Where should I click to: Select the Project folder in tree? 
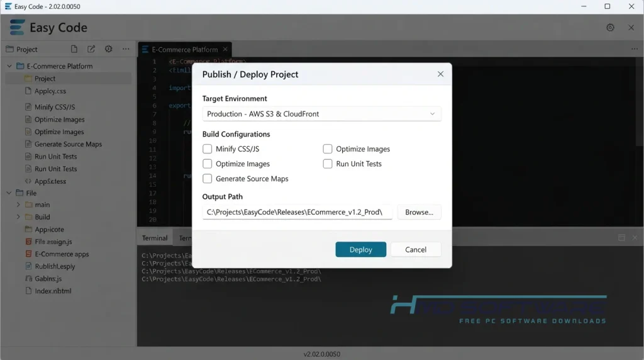tap(68, 79)
